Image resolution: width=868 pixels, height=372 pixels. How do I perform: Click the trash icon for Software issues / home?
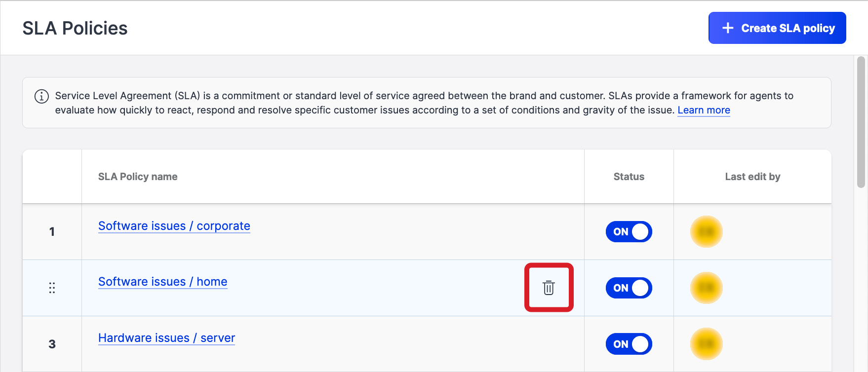(549, 288)
